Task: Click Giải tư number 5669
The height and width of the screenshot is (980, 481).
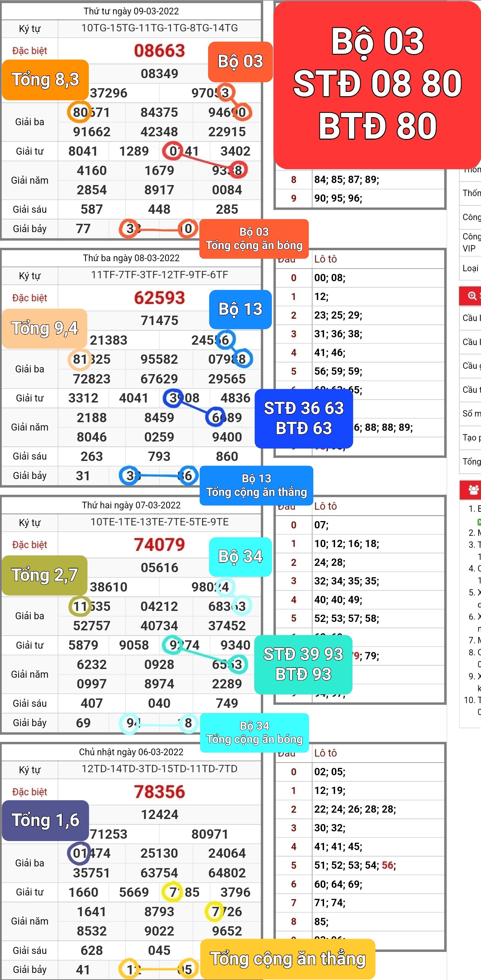Action: pos(134,892)
